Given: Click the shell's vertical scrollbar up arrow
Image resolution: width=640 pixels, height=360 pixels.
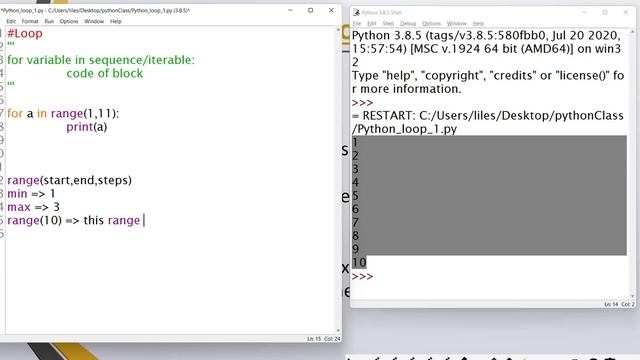Looking at the screenshot, I should (x=632, y=32).
